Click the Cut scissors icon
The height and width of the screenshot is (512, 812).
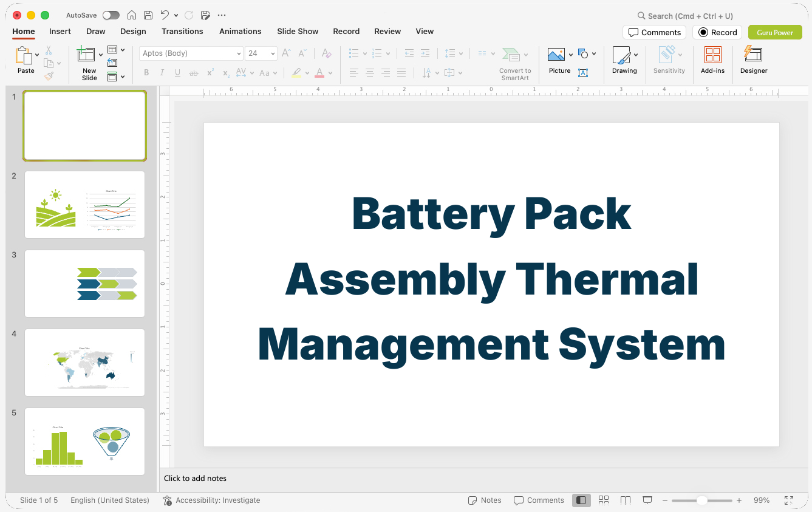(x=49, y=50)
